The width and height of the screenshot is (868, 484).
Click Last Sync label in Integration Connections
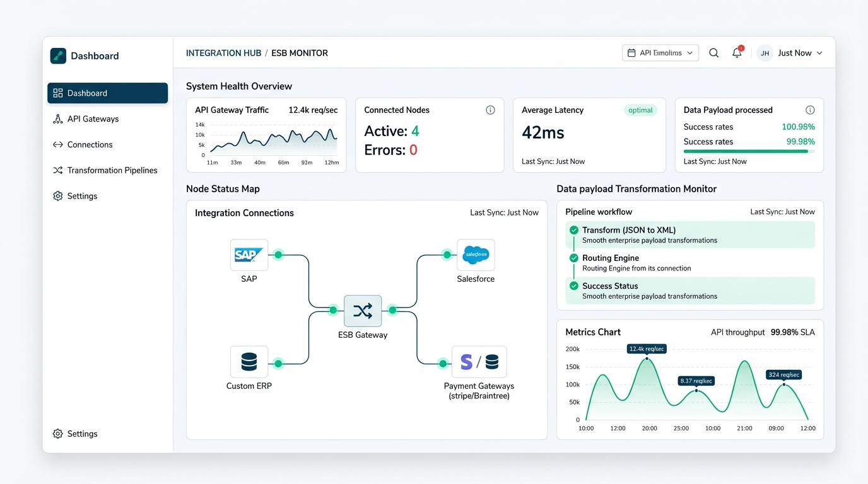(504, 212)
